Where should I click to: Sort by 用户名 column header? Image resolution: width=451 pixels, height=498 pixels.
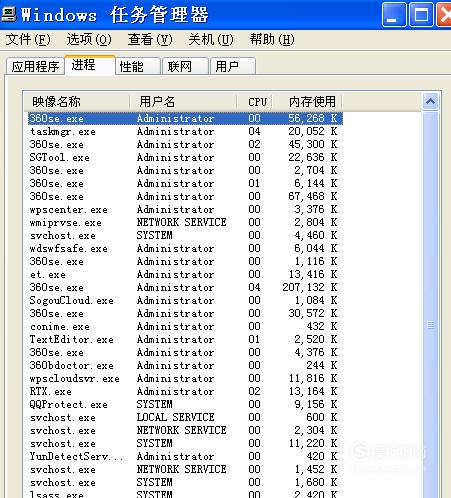(x=183, y=102)
